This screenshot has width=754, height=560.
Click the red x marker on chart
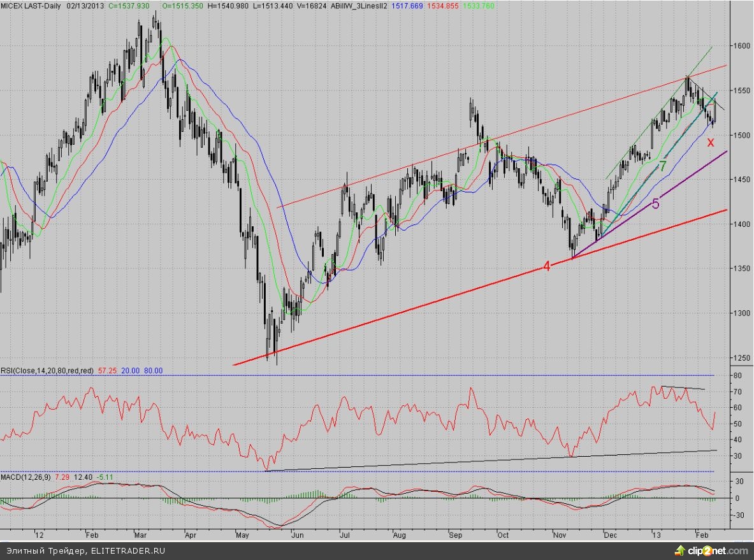(711, 142)
